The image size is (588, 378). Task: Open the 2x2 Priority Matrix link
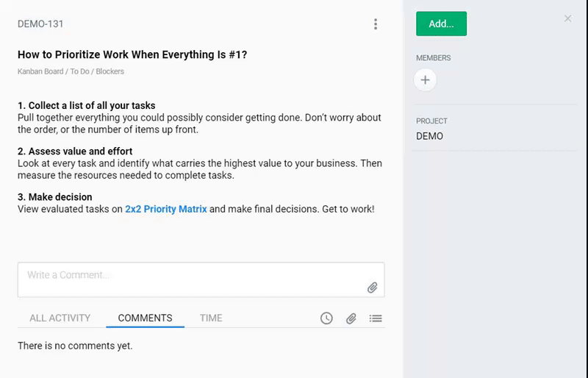click(x=165, y=209)
